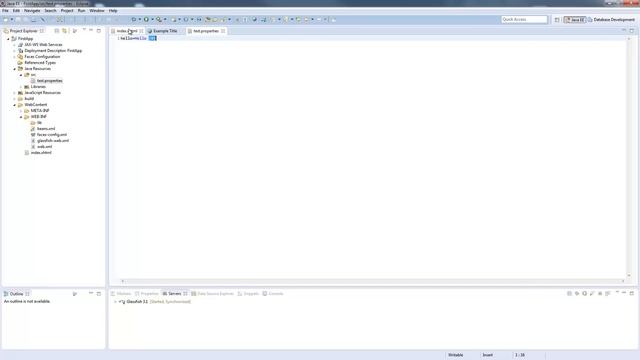Select test.properties in Project Explorer
The width and height of the screenshot is (640, 360).
[x=49, y=81]
